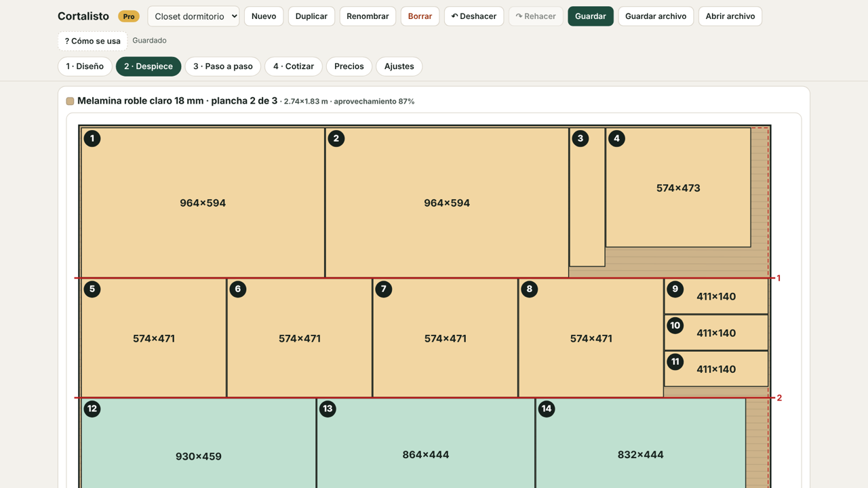Click Guardar archivo
Image resolution: width=868 pixels, height=488 pixels.
[x=656, y=16]
